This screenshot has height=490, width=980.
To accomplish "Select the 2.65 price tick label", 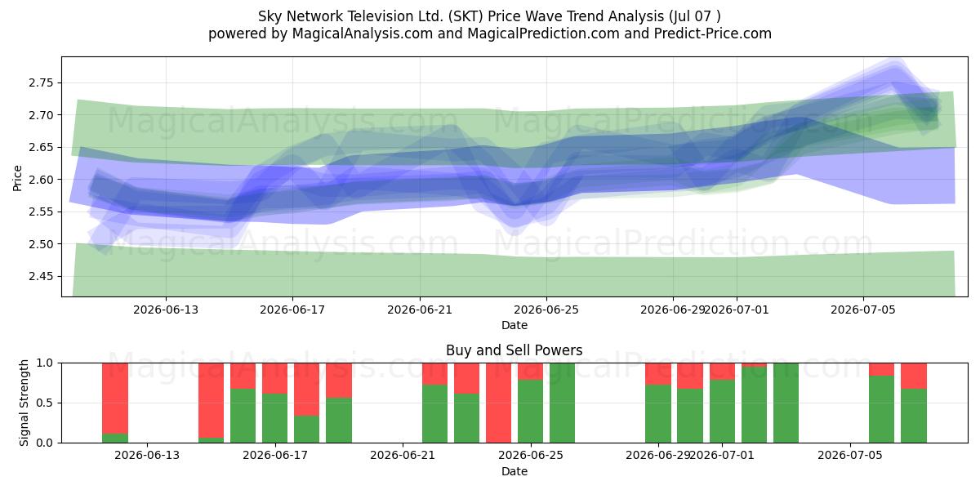I will [x=41, y=147].
